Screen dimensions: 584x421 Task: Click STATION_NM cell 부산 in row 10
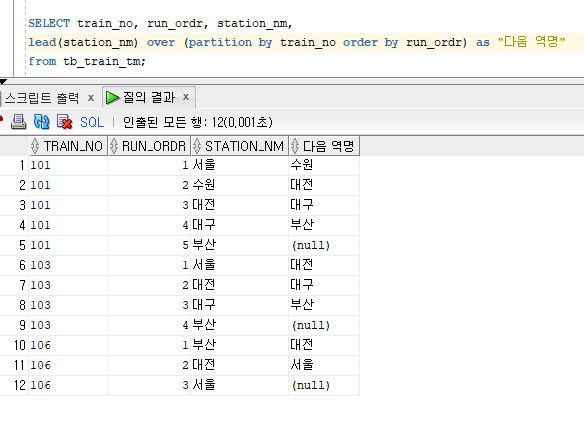click(239, 345)
